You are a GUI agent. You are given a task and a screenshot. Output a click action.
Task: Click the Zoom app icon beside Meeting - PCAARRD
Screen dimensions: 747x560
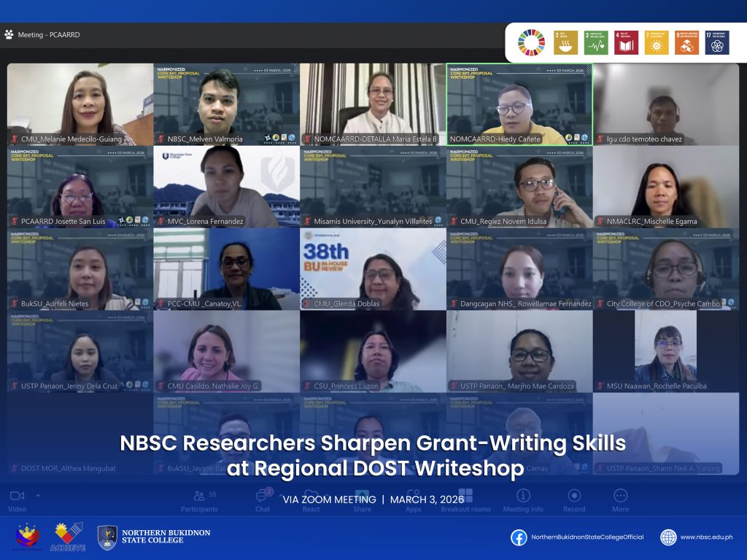9,34
